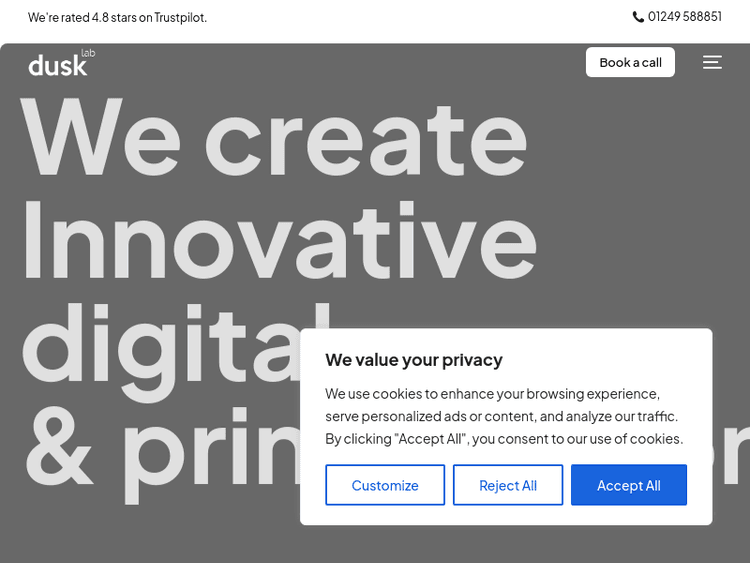This screenshot has width=750, height=563.
Task: Reject all cookies
Action: point(508,485)
